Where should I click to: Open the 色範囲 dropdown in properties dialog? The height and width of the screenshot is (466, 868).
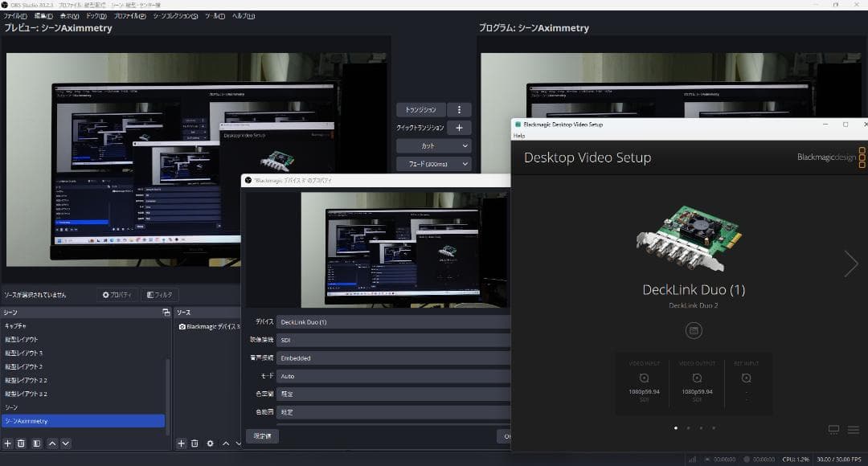(393, 411)
